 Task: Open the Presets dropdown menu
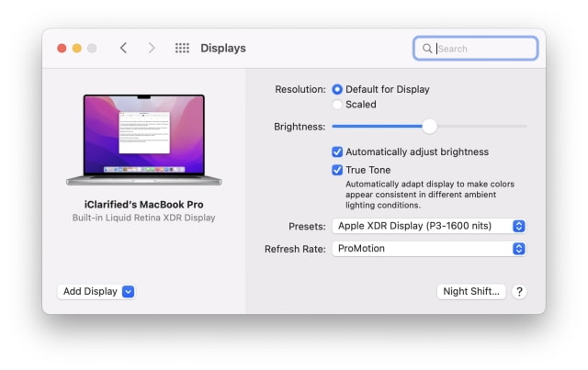[429, 226]
